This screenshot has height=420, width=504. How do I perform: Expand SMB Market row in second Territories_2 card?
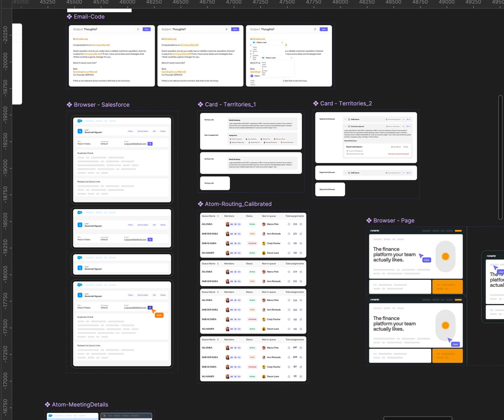(x=345, y=173)
